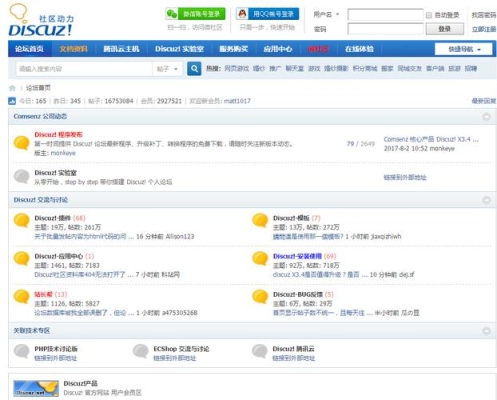The image size is (497, 400).
Task: Collapse the Comsenz 公司动态 section
Action: (486, 117)
